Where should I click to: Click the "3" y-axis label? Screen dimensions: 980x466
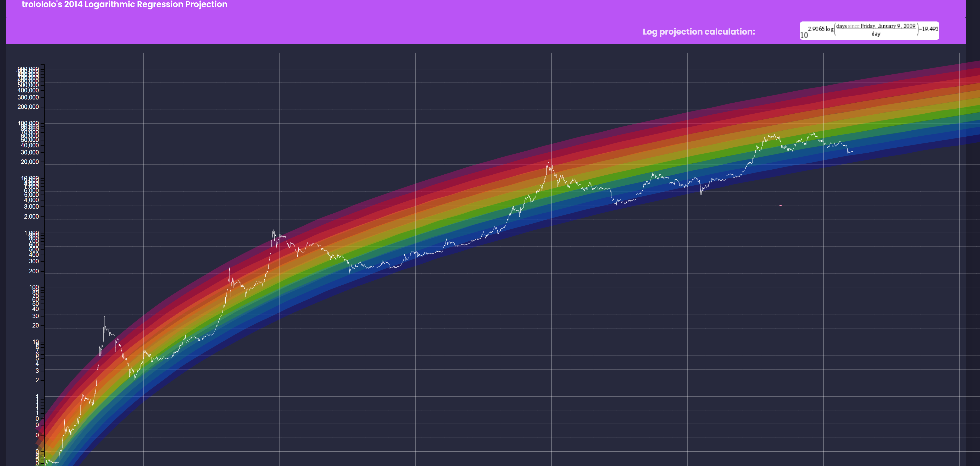37,371
